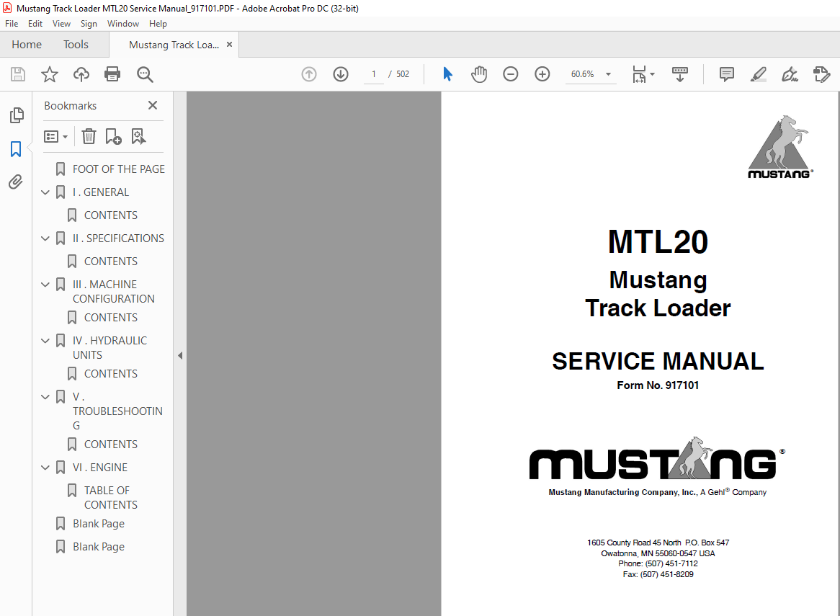Collapse IV . HYDRAULIC UNITS bookmark

click(45, 340)
